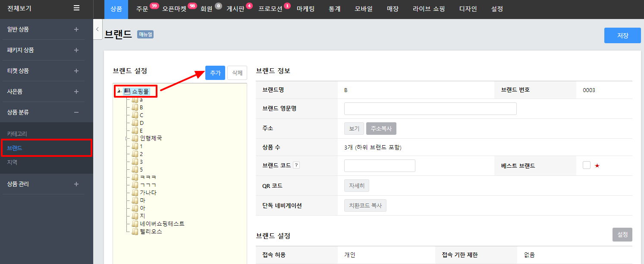Select tree item labeled 2
This screenshot has width=644, height=264.
141,154
